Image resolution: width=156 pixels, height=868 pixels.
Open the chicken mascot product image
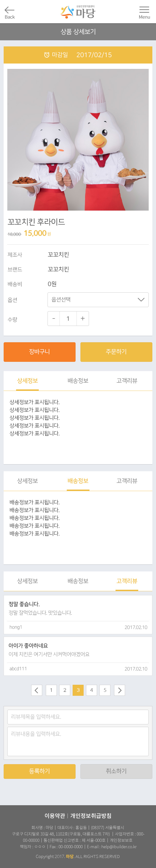pos(78,140)
